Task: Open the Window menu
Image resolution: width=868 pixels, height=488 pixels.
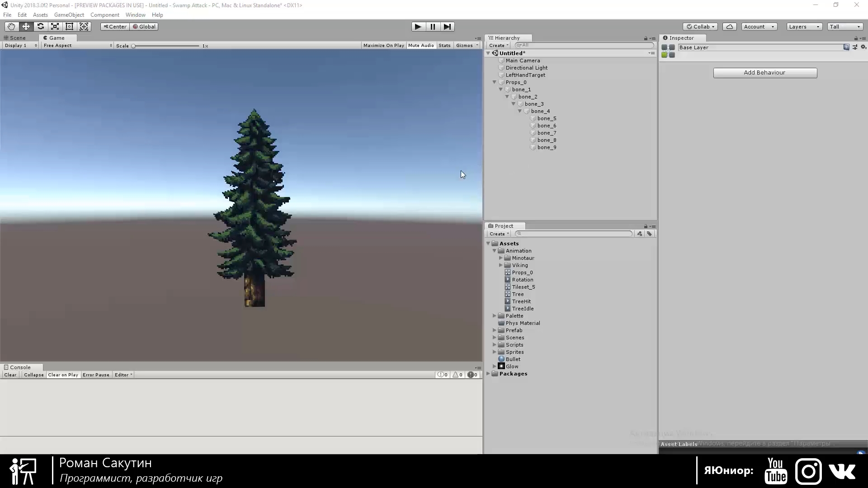Action: (135, 14)
